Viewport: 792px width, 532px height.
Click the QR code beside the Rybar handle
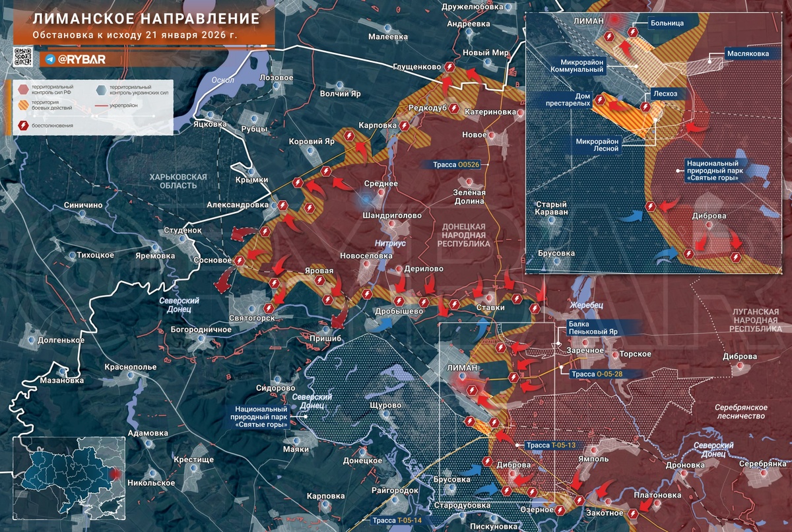[23, 58]
